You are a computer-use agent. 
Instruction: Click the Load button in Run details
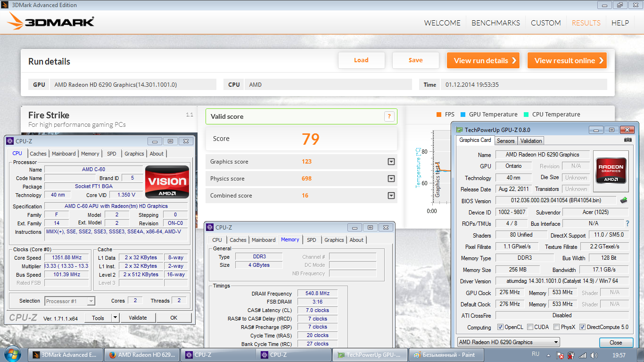(362, 60)
